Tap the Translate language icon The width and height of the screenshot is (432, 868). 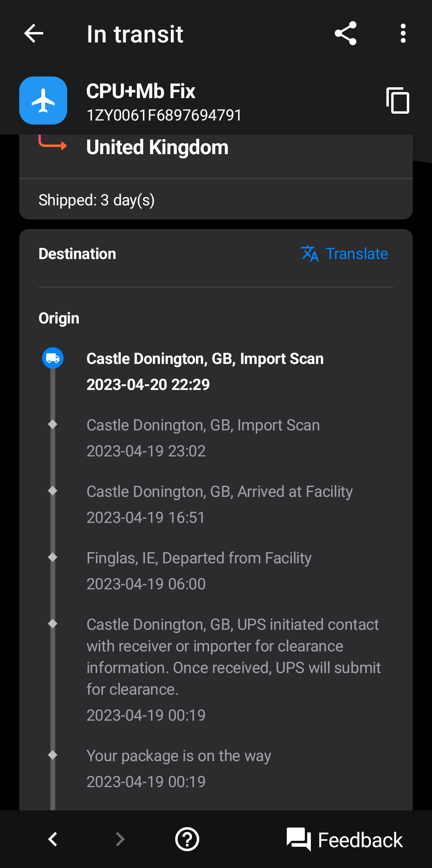pyautogui.click(x=310, y=253)
